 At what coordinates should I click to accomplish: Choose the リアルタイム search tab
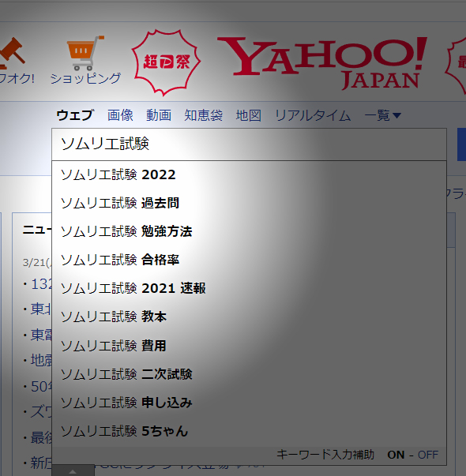(313, 115)
